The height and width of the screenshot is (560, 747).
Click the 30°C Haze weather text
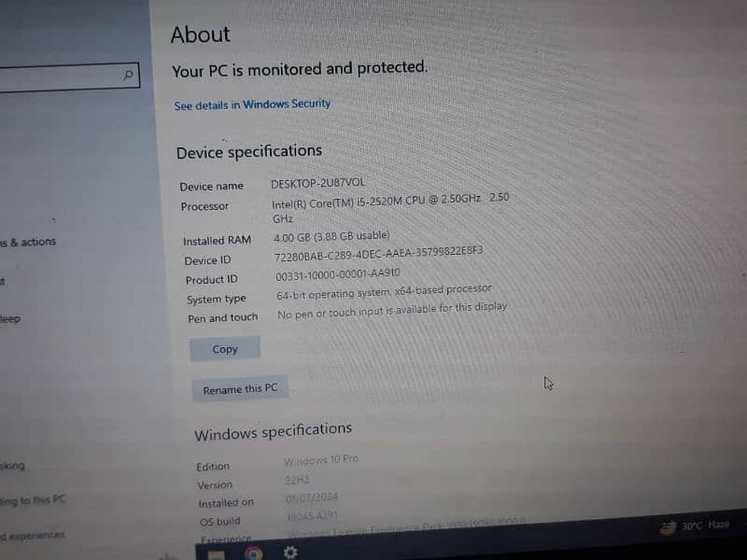point(706,525)
